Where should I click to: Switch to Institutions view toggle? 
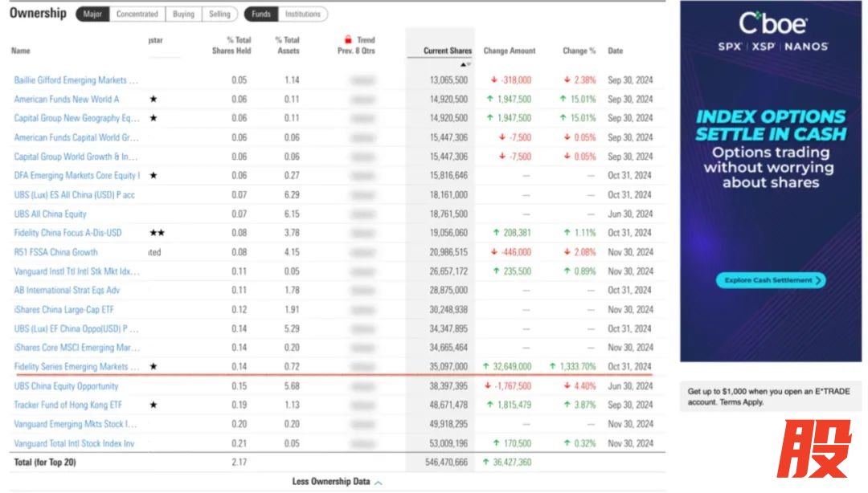(x=302, y=14)
